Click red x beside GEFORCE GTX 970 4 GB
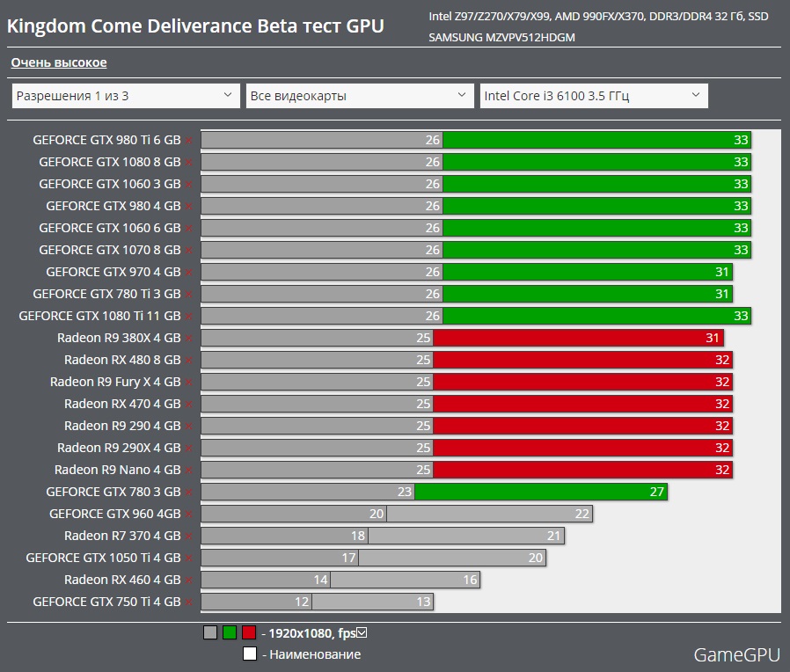Viewport: 790px width, 672px height. click(189, 273)
